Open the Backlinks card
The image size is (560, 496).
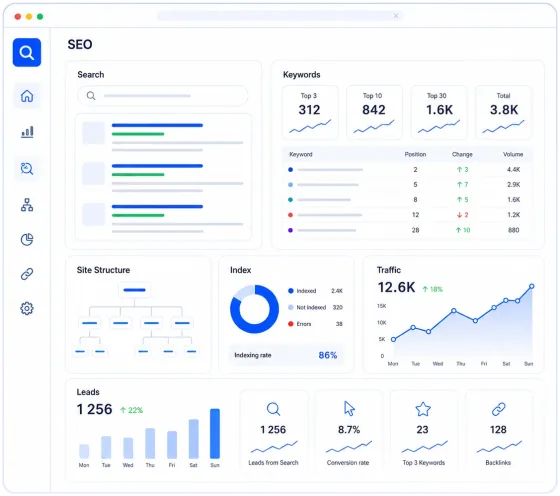point(499,431)
